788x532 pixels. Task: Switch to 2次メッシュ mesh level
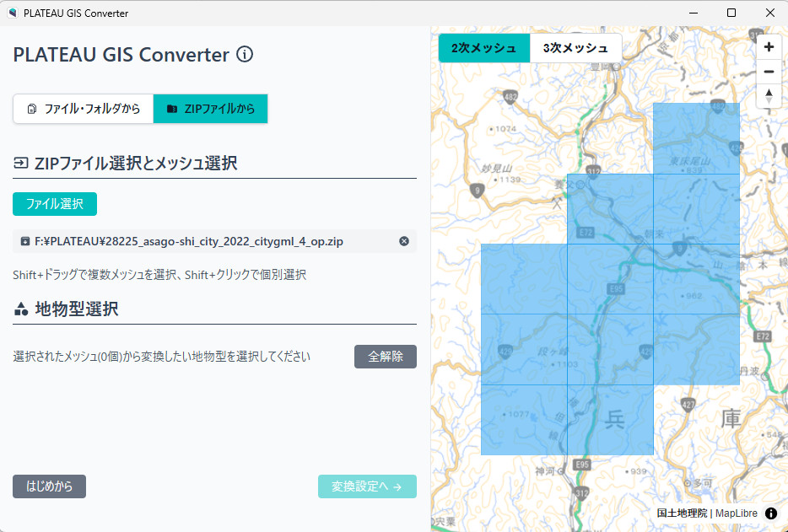click(483, 49)
